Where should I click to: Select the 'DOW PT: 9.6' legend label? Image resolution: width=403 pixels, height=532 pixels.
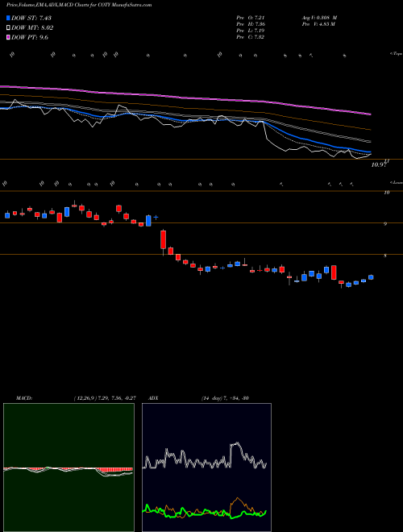[x=30, y=37]
